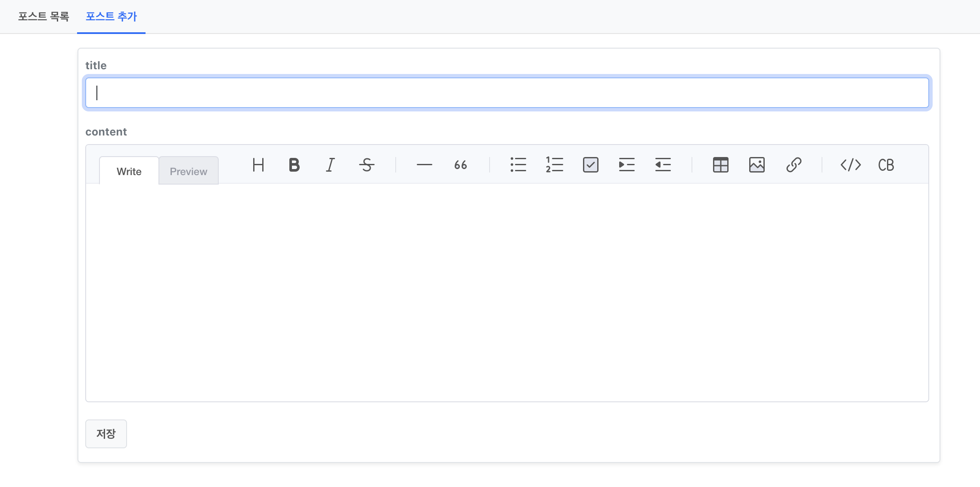
Task: Insert an image
Action: coord(757,165)
